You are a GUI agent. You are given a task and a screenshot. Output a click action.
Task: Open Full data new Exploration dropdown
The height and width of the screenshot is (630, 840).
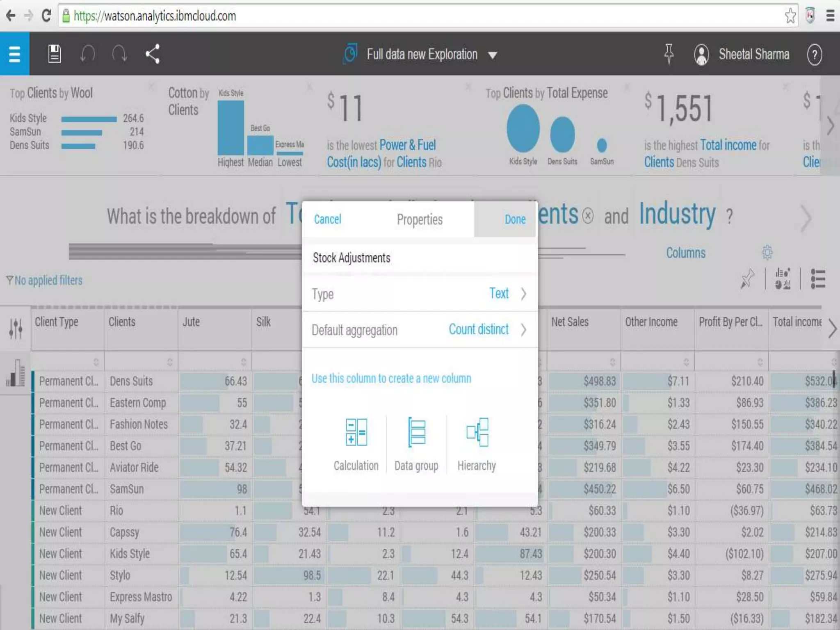(x=493, y=55)
